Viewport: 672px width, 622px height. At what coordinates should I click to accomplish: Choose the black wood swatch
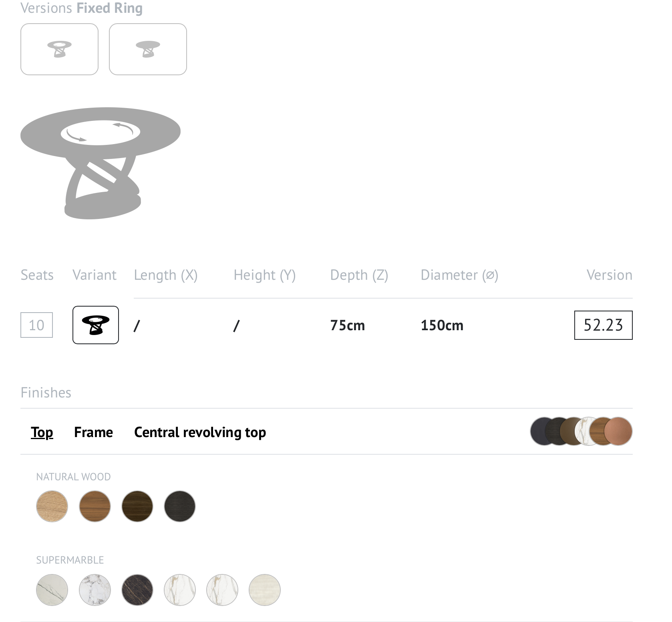click(x=180, y=506)
